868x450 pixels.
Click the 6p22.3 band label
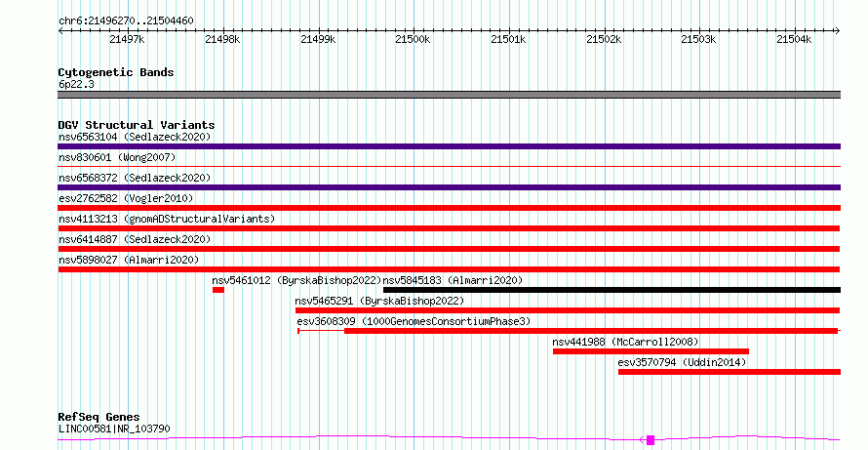click(76, 84)
